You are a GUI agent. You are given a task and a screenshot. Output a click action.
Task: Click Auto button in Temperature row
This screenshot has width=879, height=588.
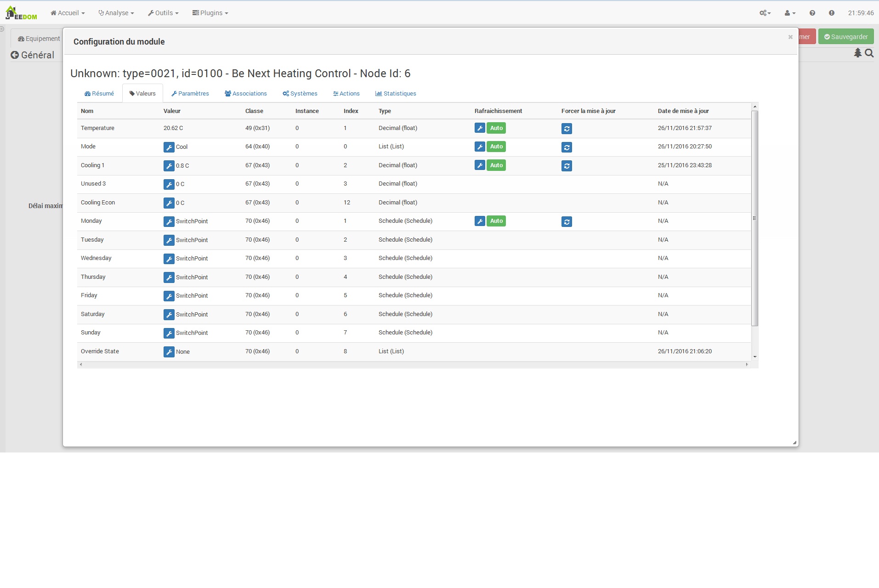[x=496, y=128]
